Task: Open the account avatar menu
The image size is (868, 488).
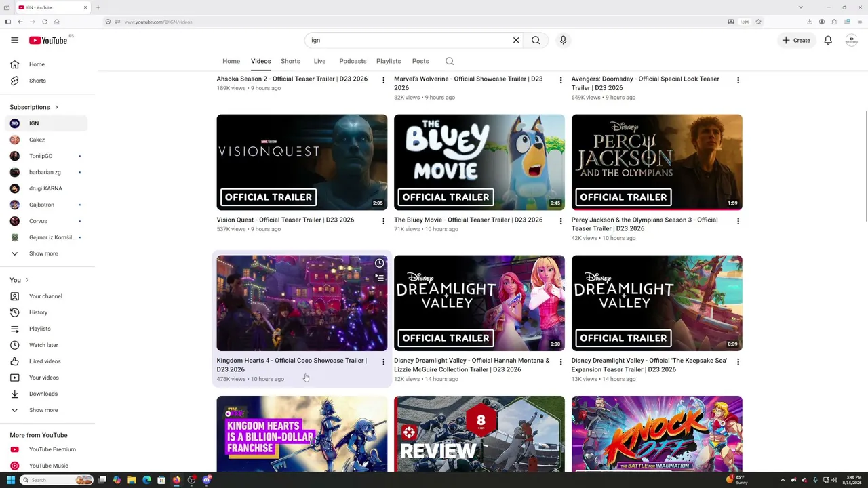Action: (x=852, y=40)
